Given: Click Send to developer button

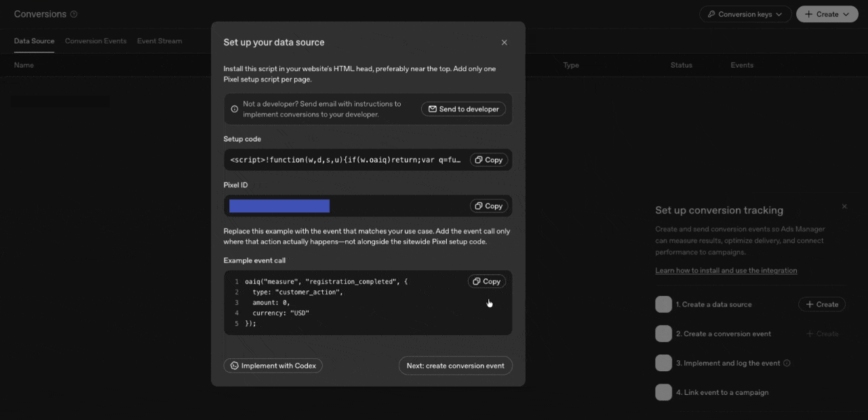Looking at the screenshot, I should (464, 109).
